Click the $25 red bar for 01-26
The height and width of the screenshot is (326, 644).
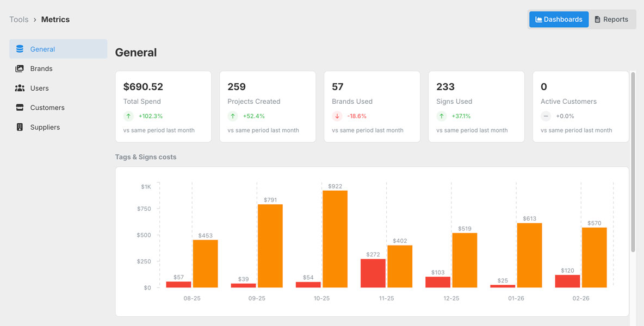click(x=501, y=285)
